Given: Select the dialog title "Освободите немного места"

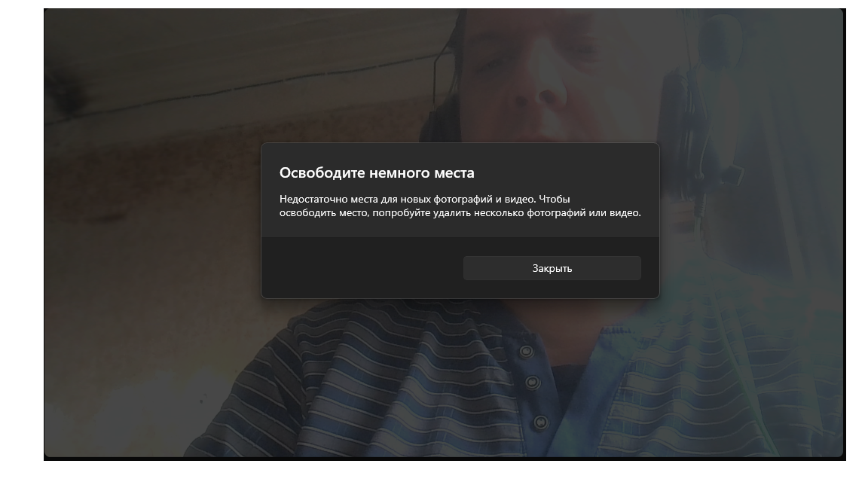Looking at the screenshot, I should click(x=377, y=172).
